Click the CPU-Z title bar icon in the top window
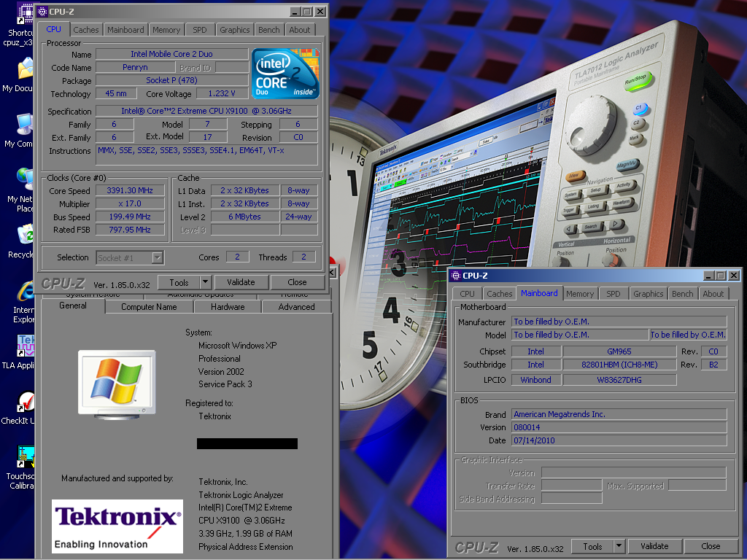The height and width of the screenshot is (560, 747). [x=42, y=12]
